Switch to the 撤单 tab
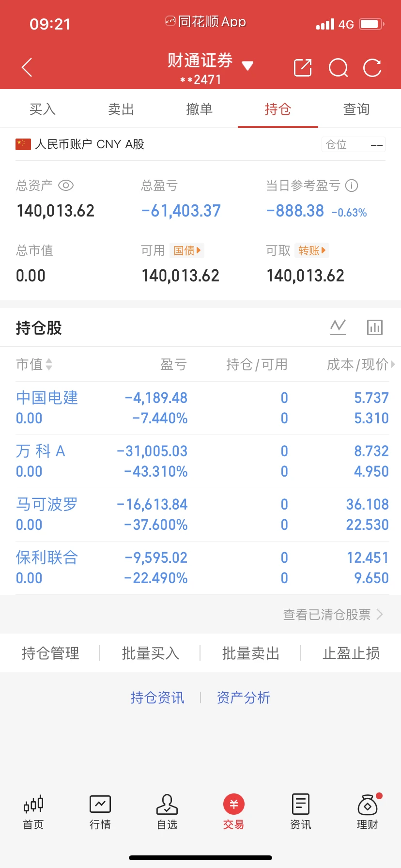Screen dimensions: 401x868 [x=200, y=109]
